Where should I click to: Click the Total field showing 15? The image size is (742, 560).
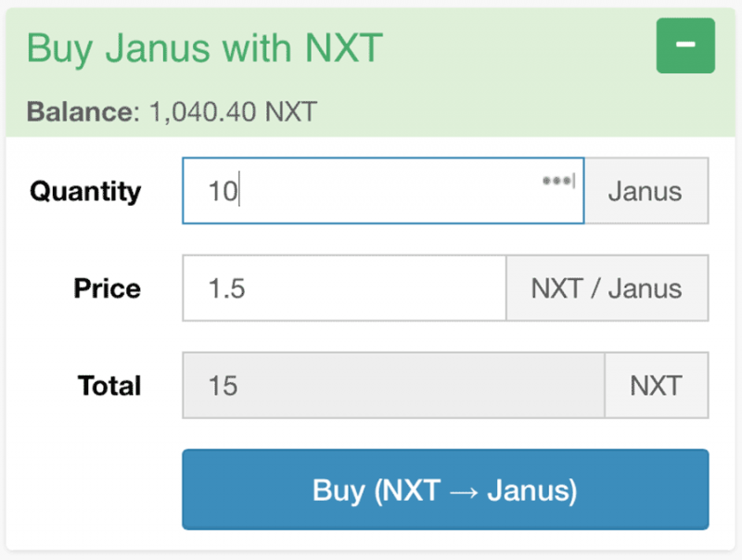pos(393,385)
